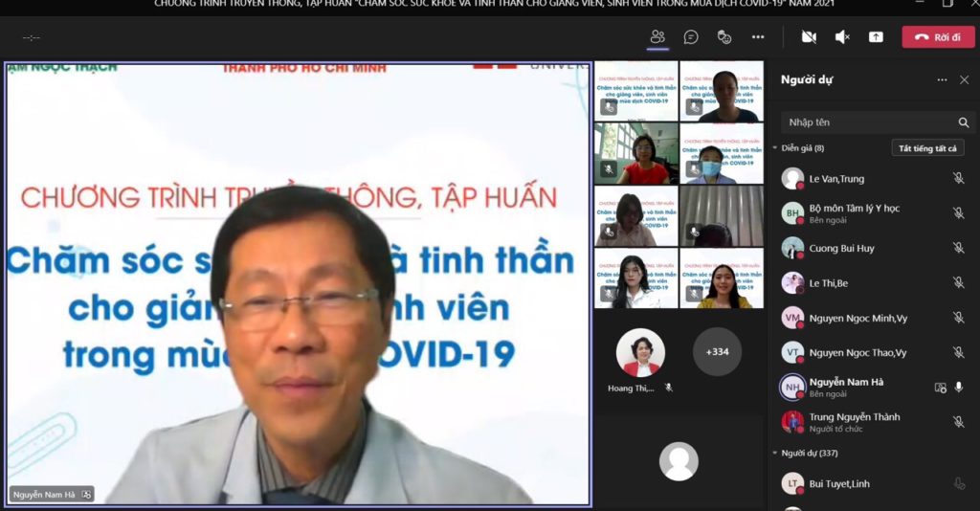This screenshot has height=511, width=980.
Task: Select the masked participant video tile
Action: [722, 154]
